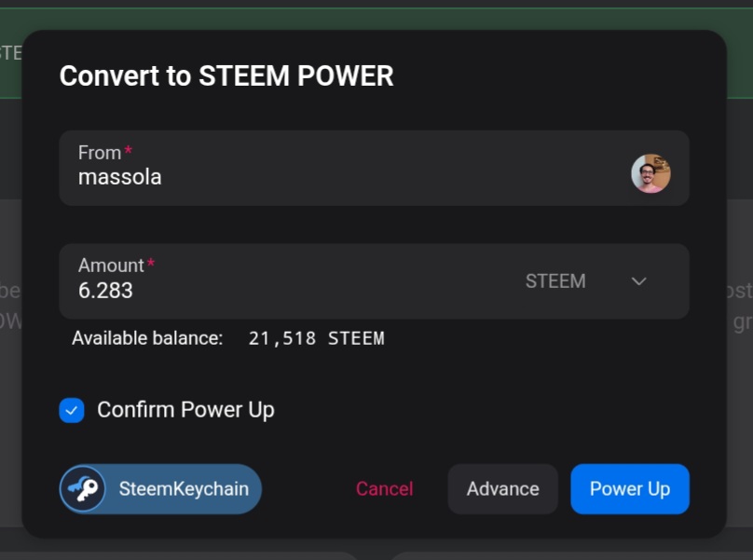
Task: Click the key icon in the SteemKeychain button
Action: [x=84, y=489]
